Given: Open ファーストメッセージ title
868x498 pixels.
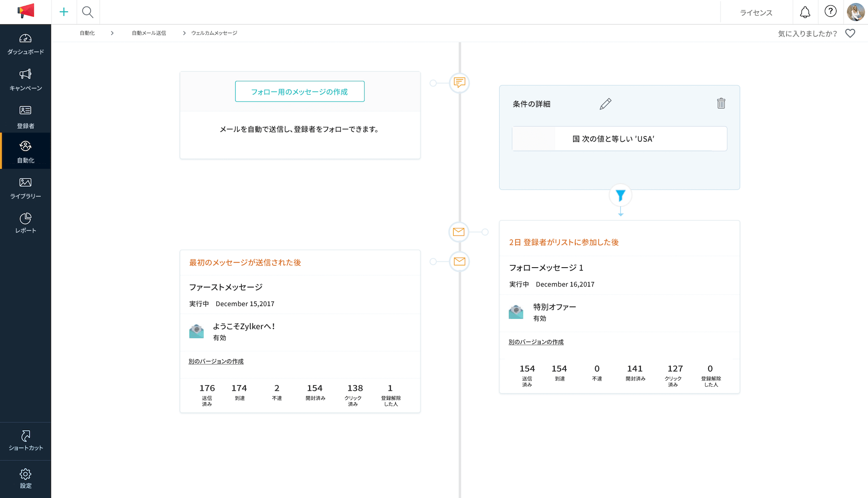Looking at the screenshot, I should [226, 287].
